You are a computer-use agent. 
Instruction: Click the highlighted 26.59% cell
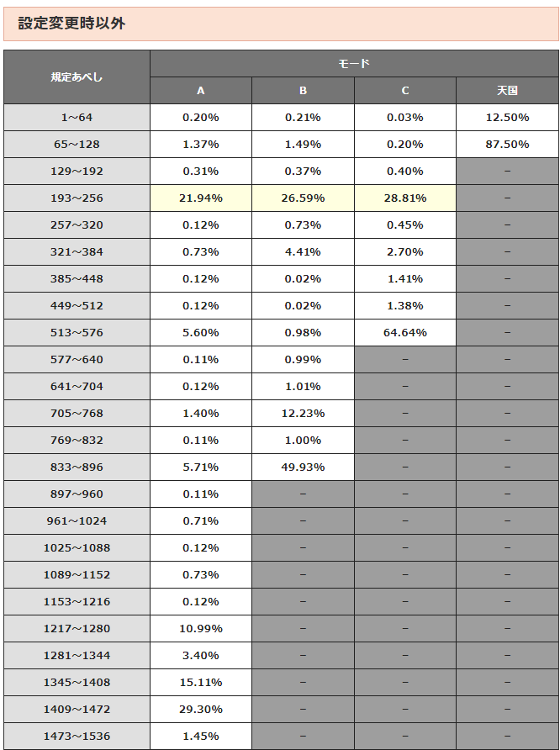coord(303,198)
